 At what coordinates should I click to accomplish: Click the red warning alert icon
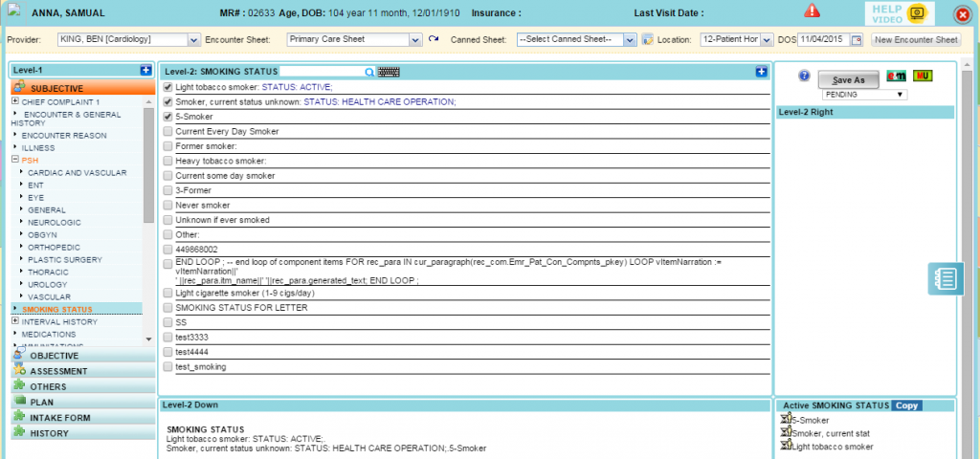point(812,11)
